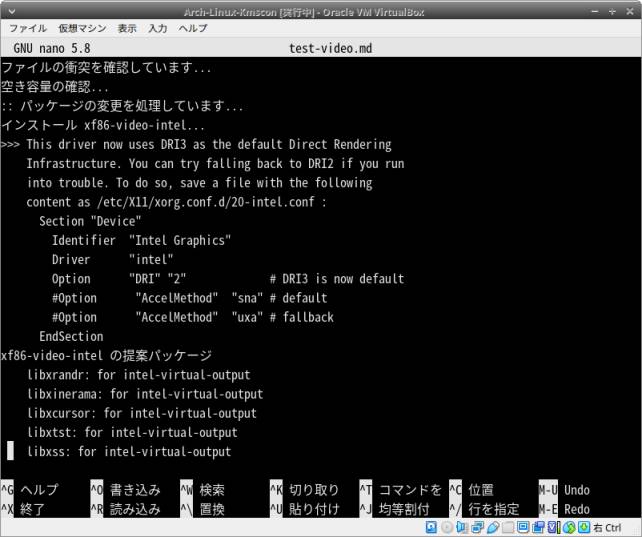Click the ^X 終了 shortcut
This screenshot has height=537, width=642.
[x=23, y=509]
